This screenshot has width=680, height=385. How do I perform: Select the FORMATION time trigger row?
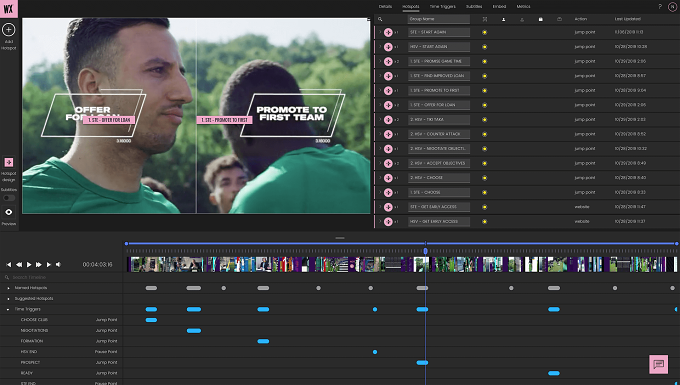61,341
